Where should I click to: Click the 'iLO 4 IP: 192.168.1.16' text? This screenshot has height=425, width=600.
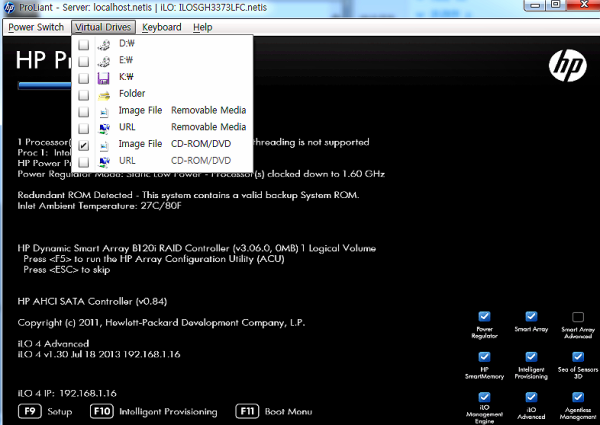pyautogui.click(x=67, y=393)
